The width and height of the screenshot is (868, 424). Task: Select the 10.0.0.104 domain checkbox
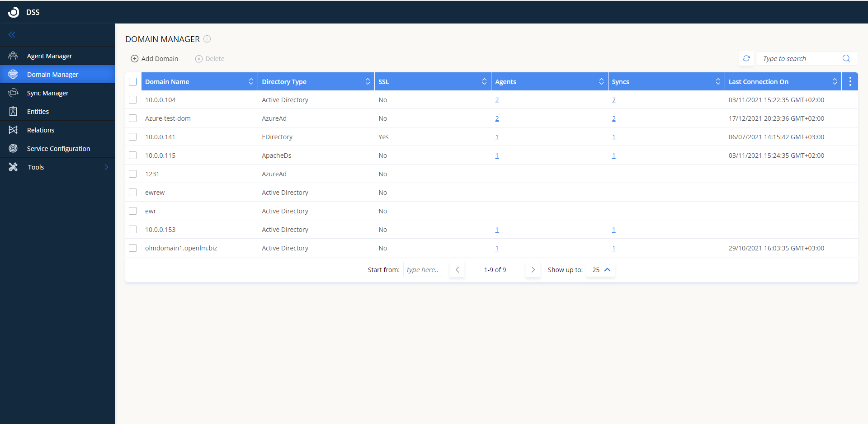[132, 100]
